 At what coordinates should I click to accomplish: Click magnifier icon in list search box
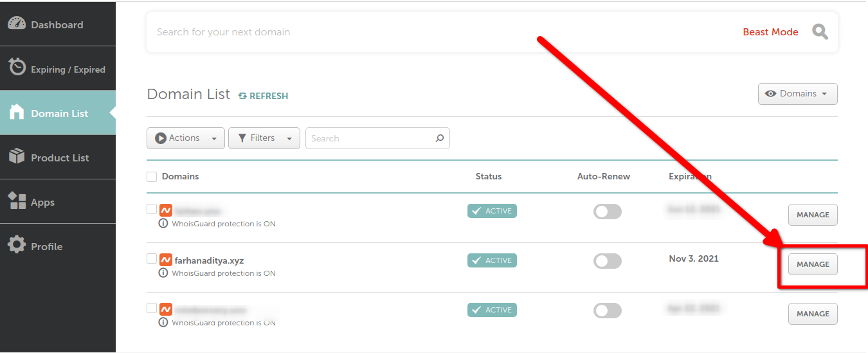(440, 138)
